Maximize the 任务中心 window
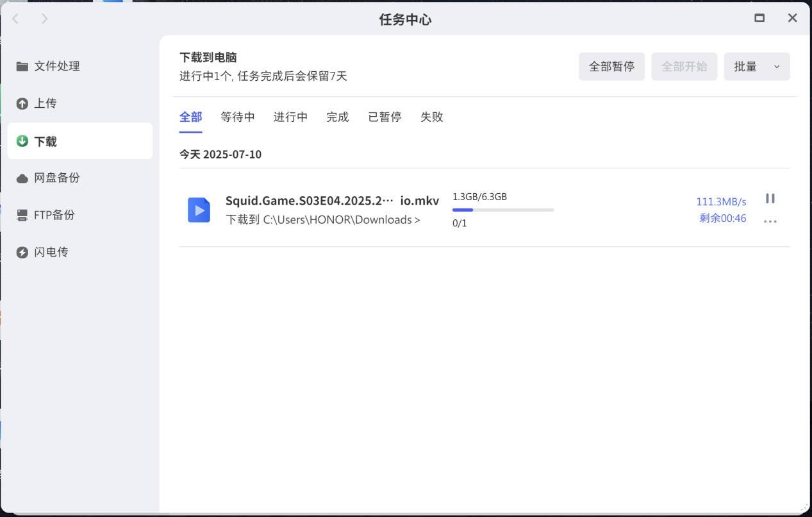 [759, 18]
